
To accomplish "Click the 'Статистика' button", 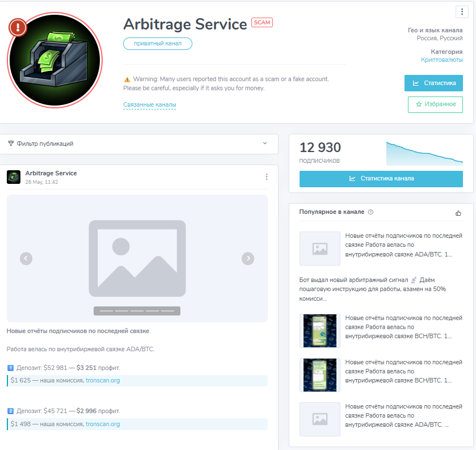I will pyautogui.click(x=433, y=83).
